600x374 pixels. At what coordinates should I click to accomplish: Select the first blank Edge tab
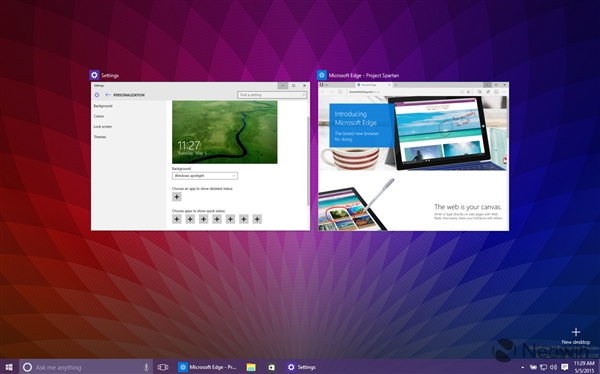336,85
